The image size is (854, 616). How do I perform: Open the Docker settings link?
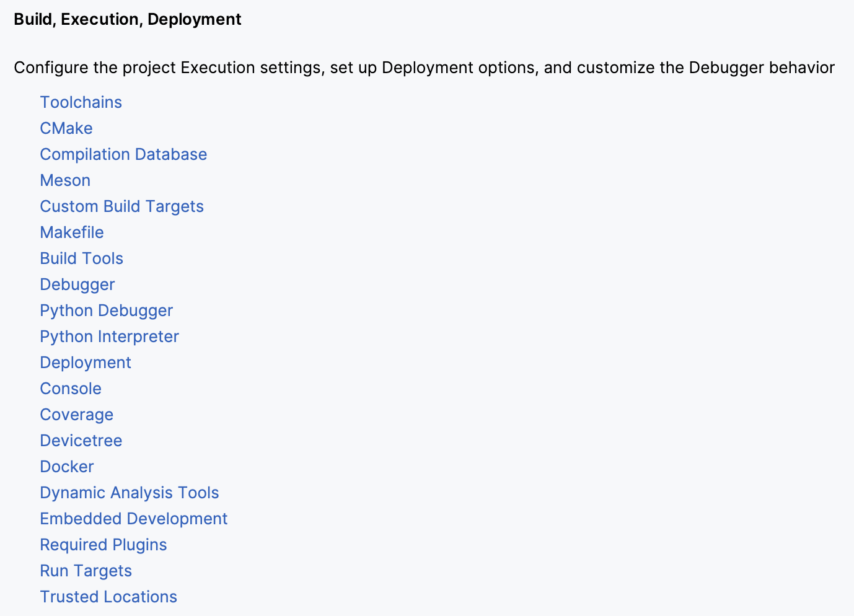[66, 467]
